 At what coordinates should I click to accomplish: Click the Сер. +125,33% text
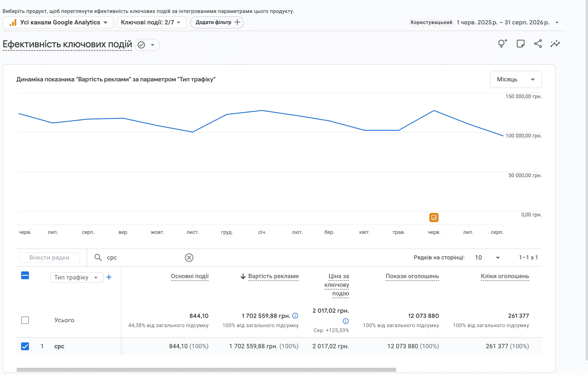(x=331, y=330)
